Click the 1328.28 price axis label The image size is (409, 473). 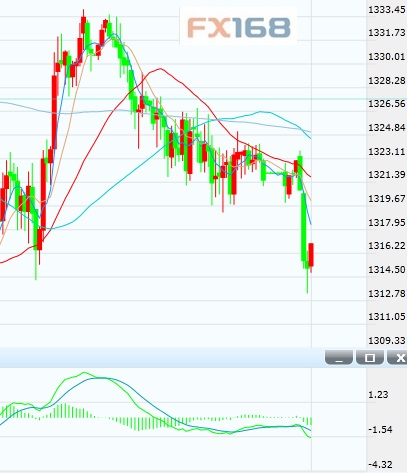pos(387,80)
